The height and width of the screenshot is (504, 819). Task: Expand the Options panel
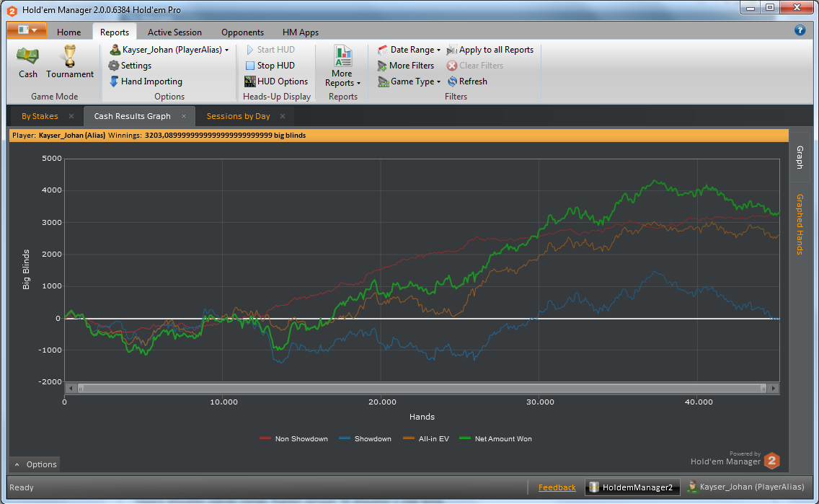click(x=35, y=464)
